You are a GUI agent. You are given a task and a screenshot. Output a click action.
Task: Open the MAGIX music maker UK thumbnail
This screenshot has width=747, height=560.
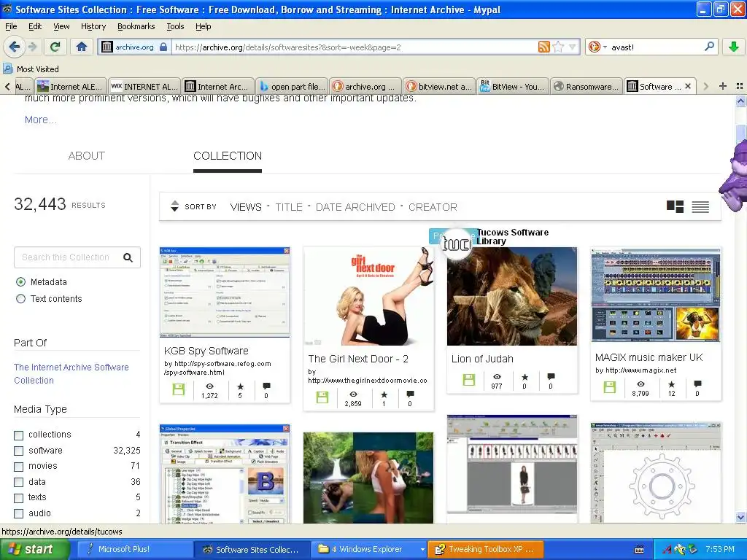click(656, 295)
